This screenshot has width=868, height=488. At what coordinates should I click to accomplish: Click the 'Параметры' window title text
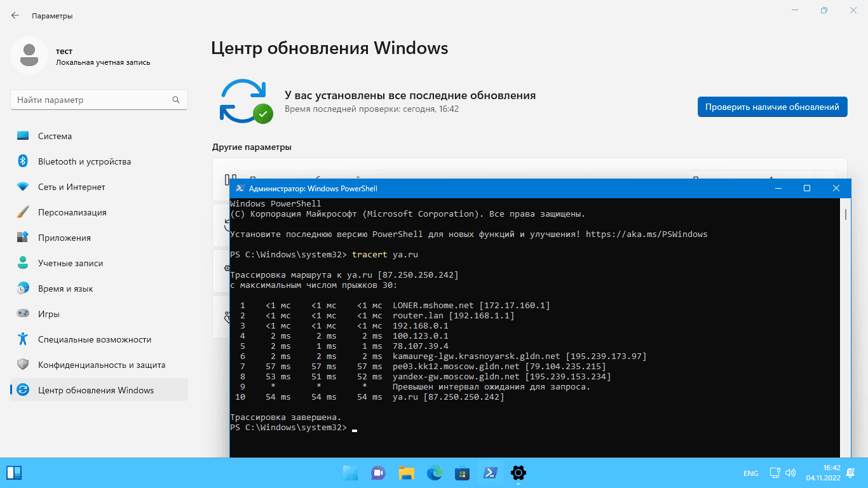(x=52, y=15)
